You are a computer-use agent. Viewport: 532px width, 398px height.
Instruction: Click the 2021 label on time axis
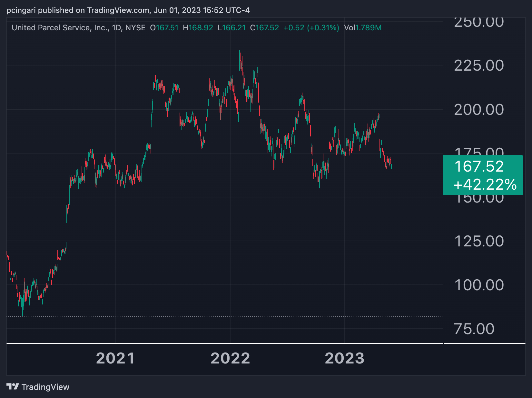[115, 358]
